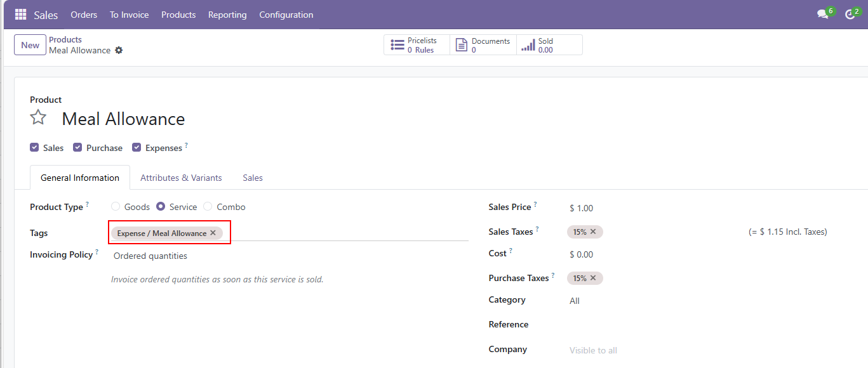Open the Orders menu
Viewport: 868px width, 368px height.
coord(84,15)
